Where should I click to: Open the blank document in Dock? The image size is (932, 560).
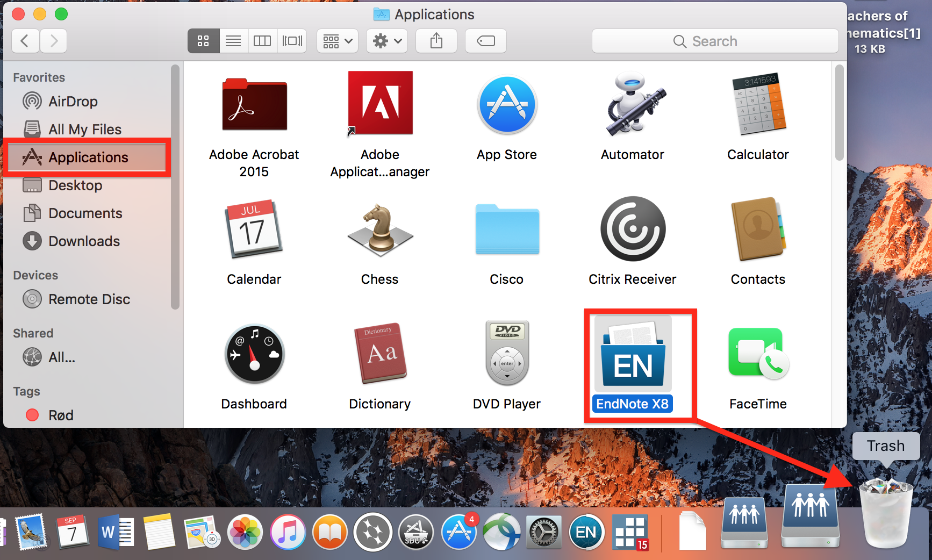692,530
